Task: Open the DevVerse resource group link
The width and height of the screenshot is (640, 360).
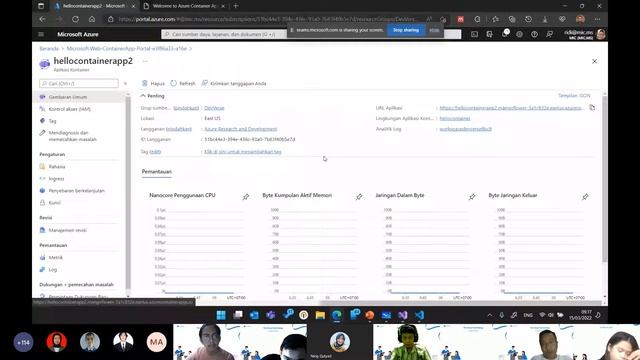Action: [214, 108]
